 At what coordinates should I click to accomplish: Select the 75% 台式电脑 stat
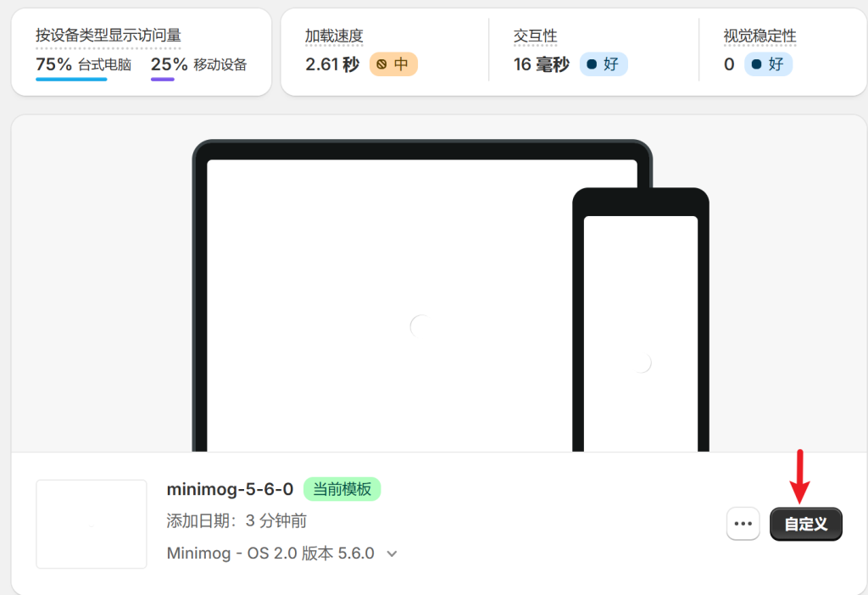[83, 64]
